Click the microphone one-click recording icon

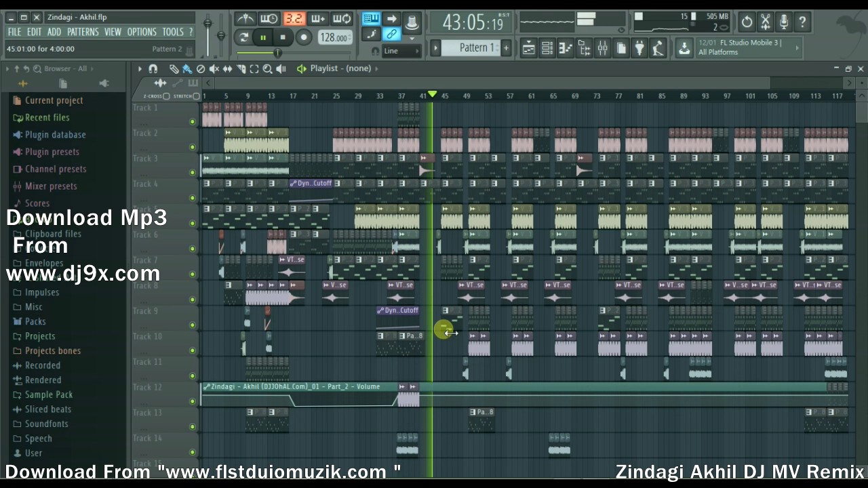[783, 22]
